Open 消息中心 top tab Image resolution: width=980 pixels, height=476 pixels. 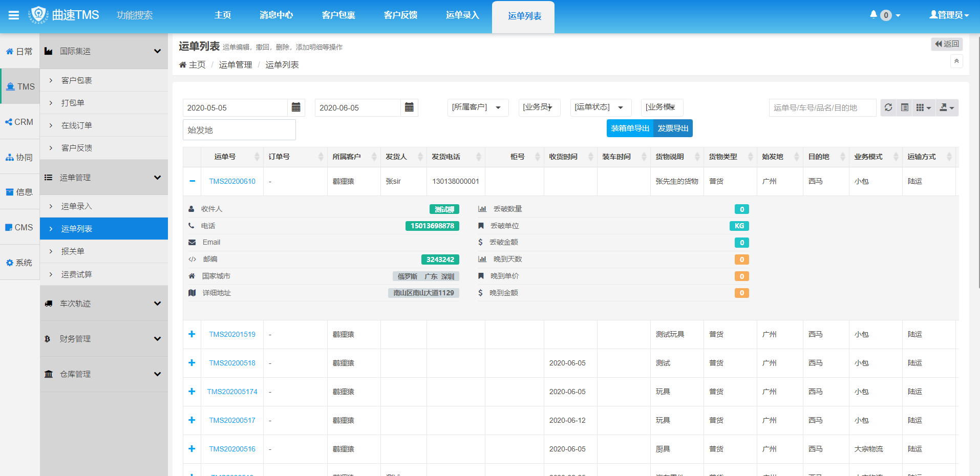[276, 15]
